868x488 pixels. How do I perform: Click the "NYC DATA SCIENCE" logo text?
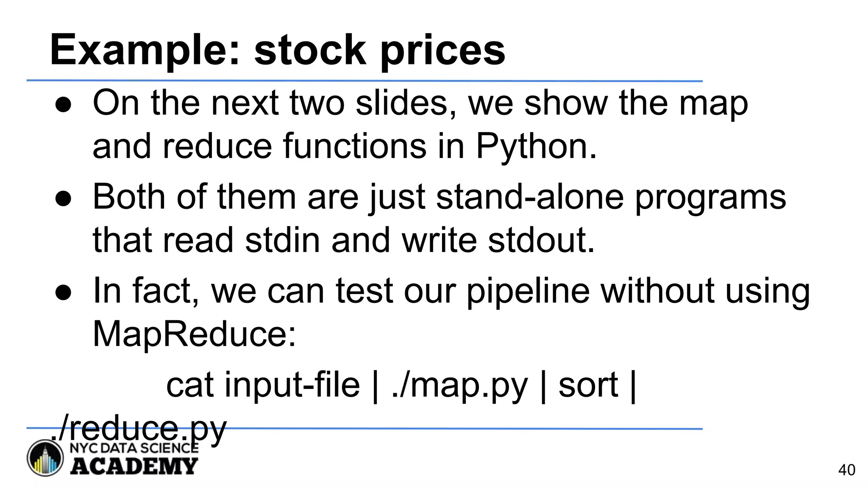tap(134, 448)
